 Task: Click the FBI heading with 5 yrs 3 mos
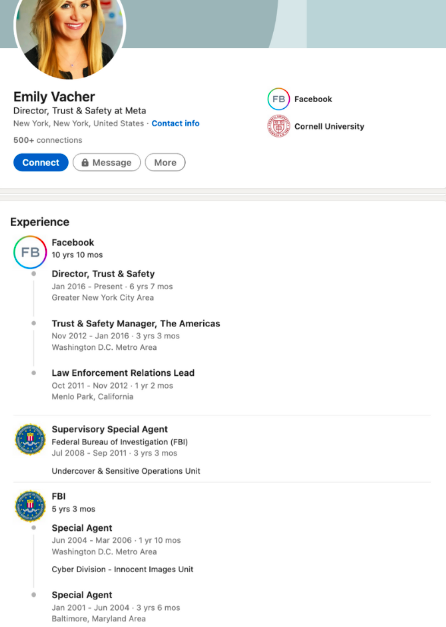(58, 496)
